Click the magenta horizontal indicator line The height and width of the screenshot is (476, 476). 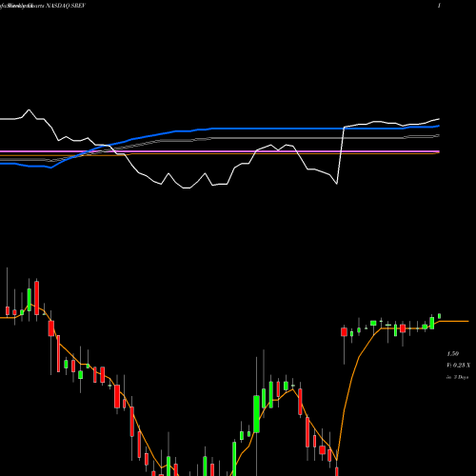[x=219, y=151]
